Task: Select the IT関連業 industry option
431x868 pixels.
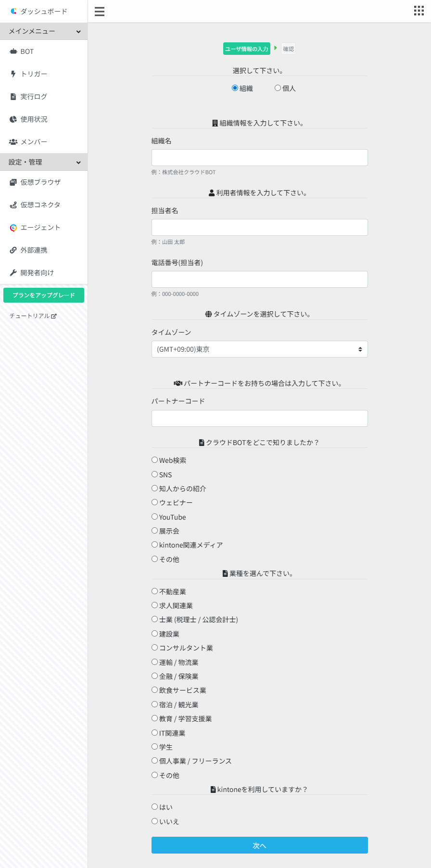Action: click(154, 733)
